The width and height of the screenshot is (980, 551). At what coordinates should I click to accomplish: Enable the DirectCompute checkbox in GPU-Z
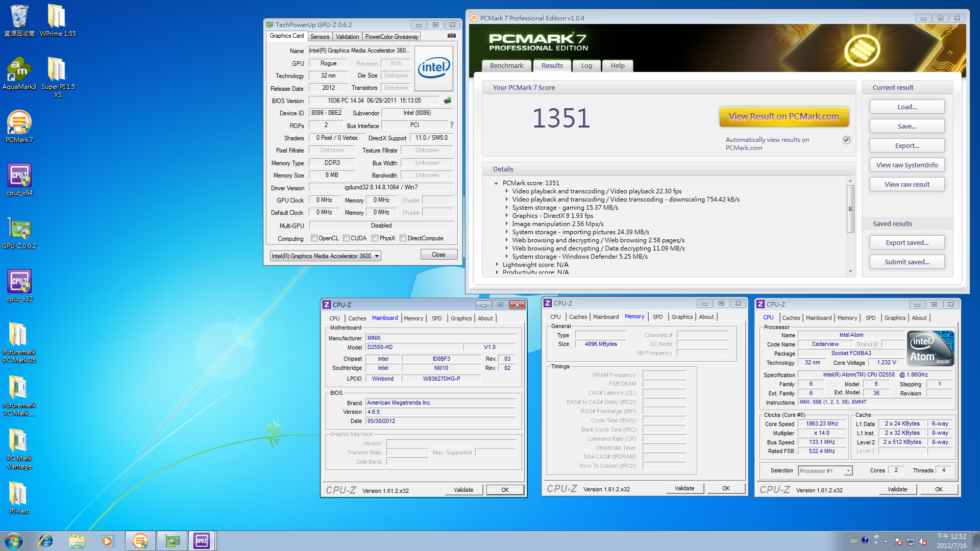(x=403, y=238)
